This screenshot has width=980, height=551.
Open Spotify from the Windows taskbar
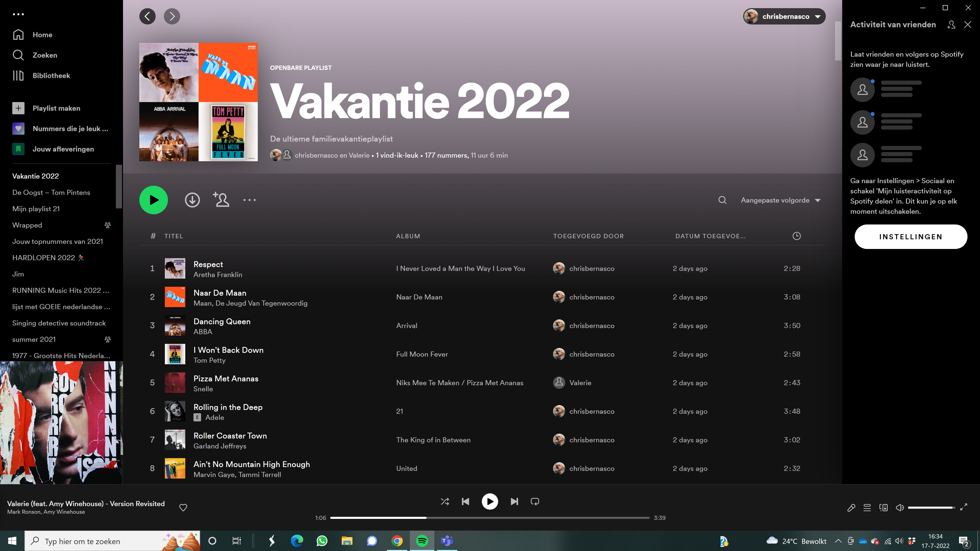tap(422, 541)
